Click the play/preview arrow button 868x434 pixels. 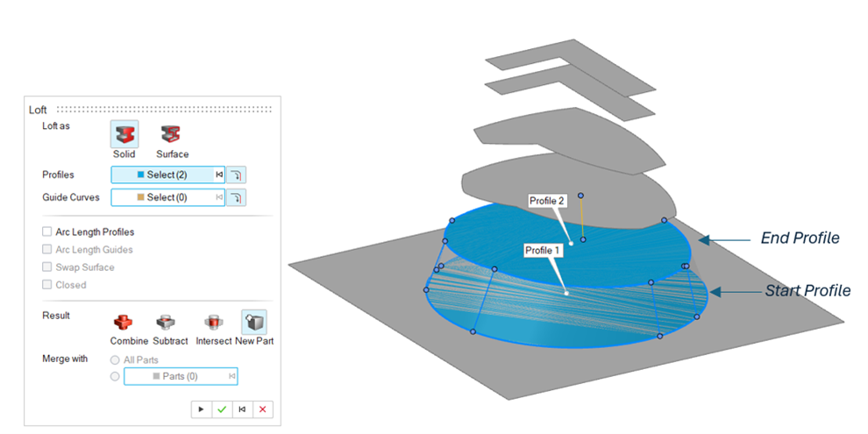(x=202, y=409)
